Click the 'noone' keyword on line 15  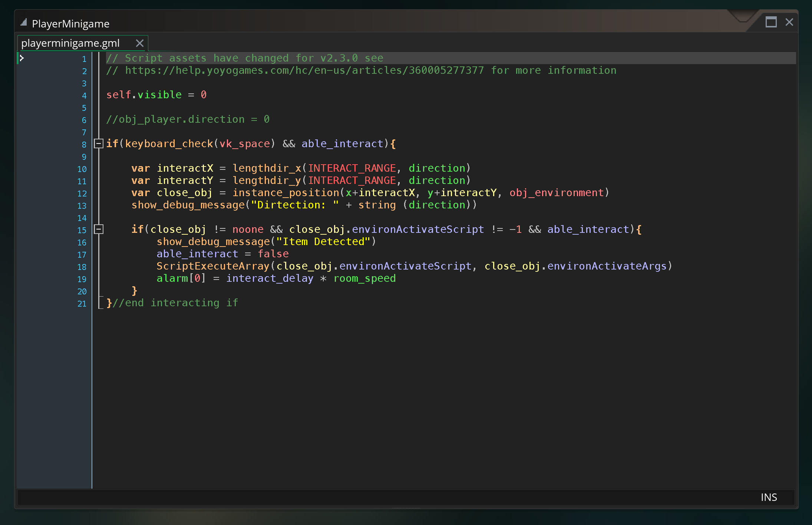[x=248, y=229]
